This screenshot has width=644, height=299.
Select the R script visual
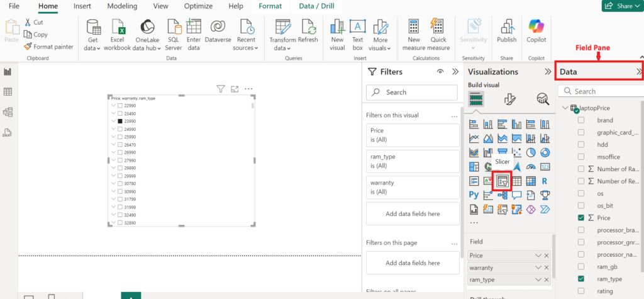click(545, 181)
